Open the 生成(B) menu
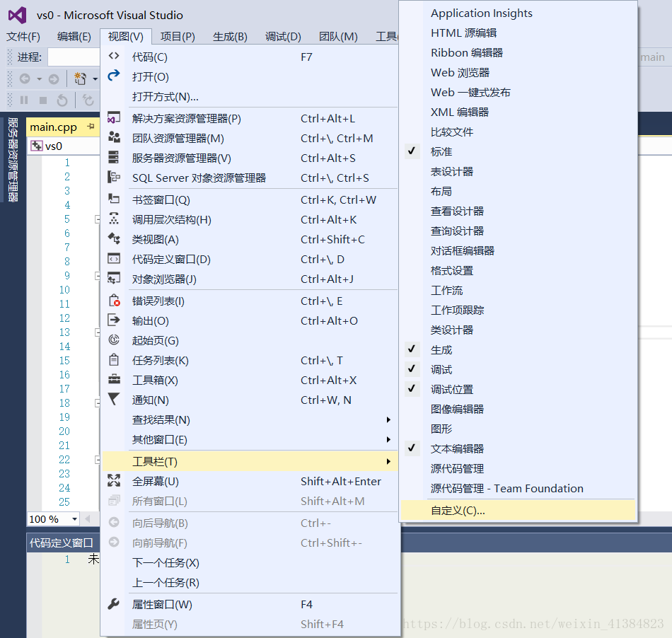Viewport: 672px width, 638px height. pos(230,37)
